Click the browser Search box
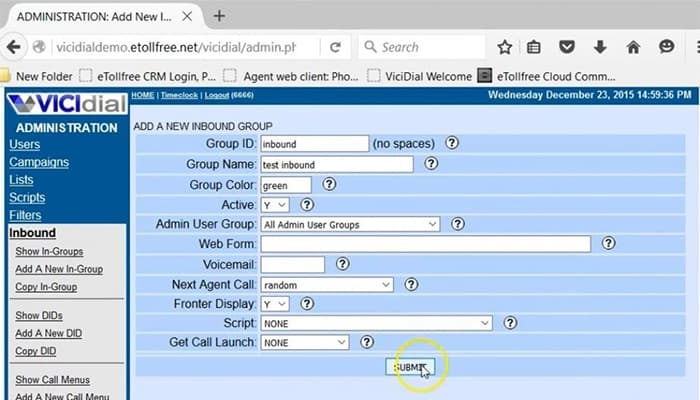This screenshot has width=700, height=400. (x=422, y=47)
